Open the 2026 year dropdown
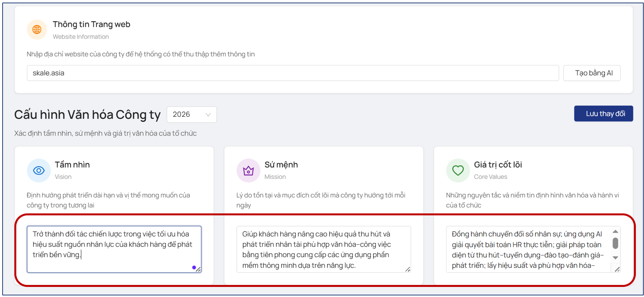Image resolution: width=644 pixels, height=297 pixels. pyautogui.click(x=192, y=115)
